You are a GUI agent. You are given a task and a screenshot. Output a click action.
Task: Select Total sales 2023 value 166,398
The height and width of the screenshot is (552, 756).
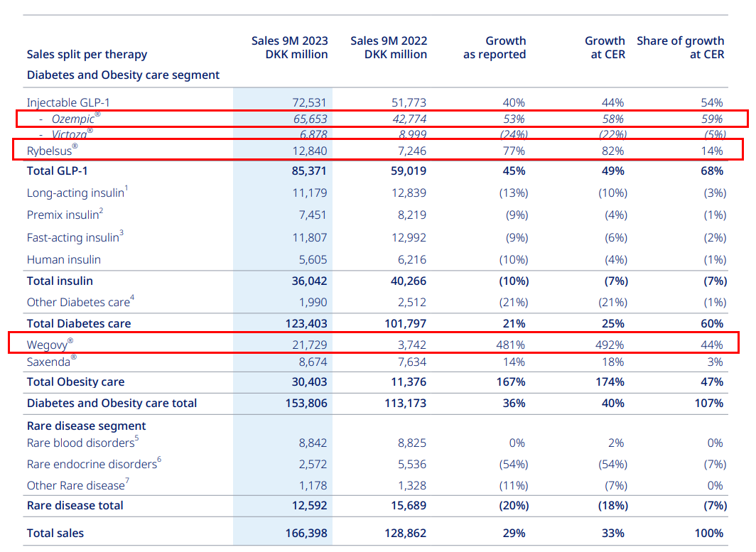point(306,534)
